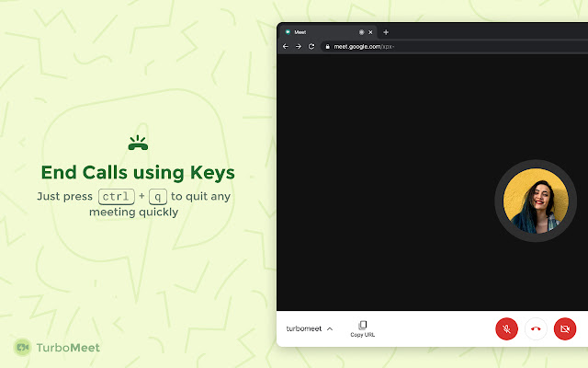Click the ctrl key label
Screen dimensions: 588x368
coord(117,197)
